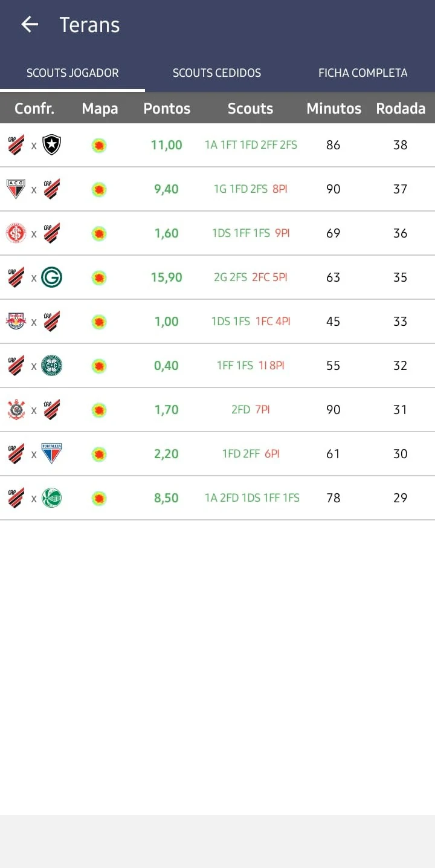Tap the Fortaleza crest in round 30 row
Screen dimensions: 435x868
point(52,453)
